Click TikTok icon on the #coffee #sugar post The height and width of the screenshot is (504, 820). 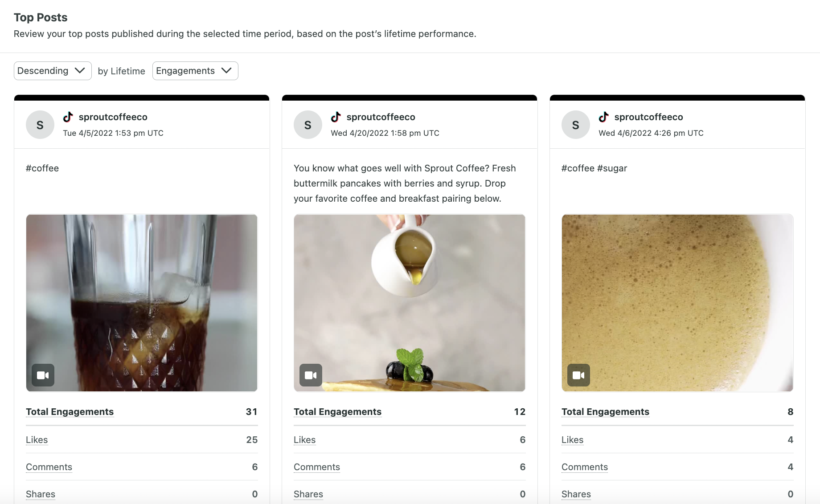603,117
